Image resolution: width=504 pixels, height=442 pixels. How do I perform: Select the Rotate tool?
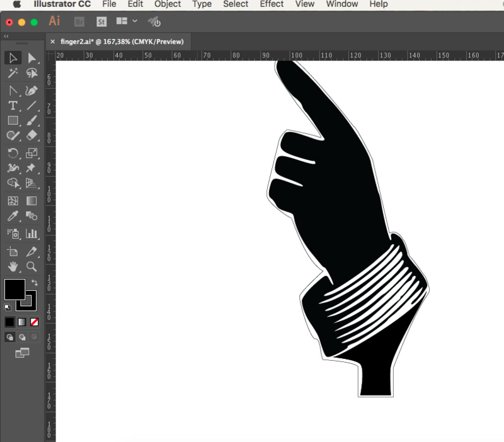[13, 153]
